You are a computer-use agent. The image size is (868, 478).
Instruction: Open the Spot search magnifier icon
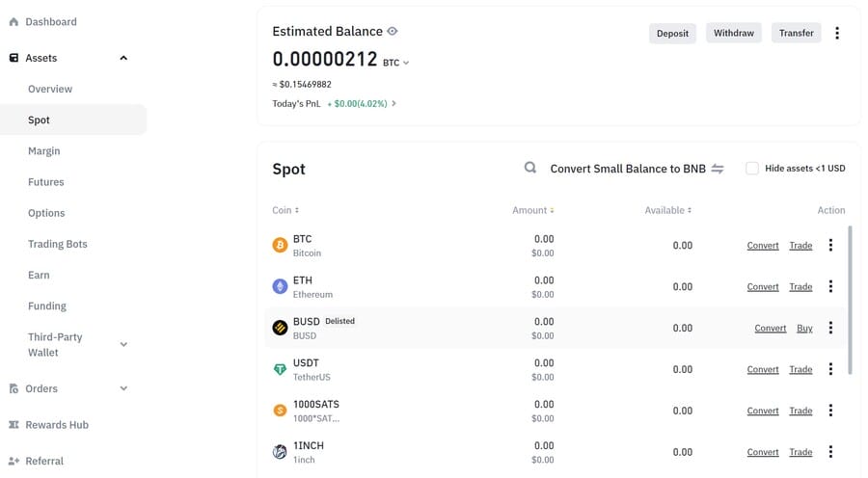coord(530,168)
